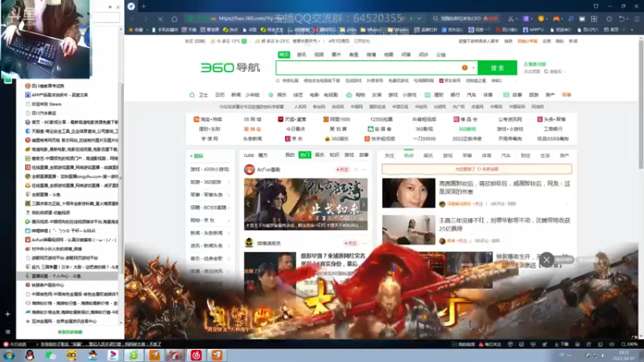Click the more dots next to AcFun card
The image size is (644, 362).
(x=365, y=170)
